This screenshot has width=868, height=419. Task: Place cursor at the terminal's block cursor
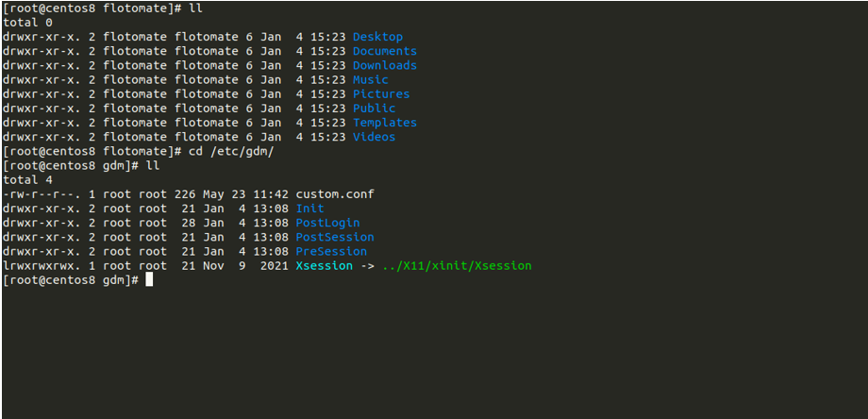149,280
